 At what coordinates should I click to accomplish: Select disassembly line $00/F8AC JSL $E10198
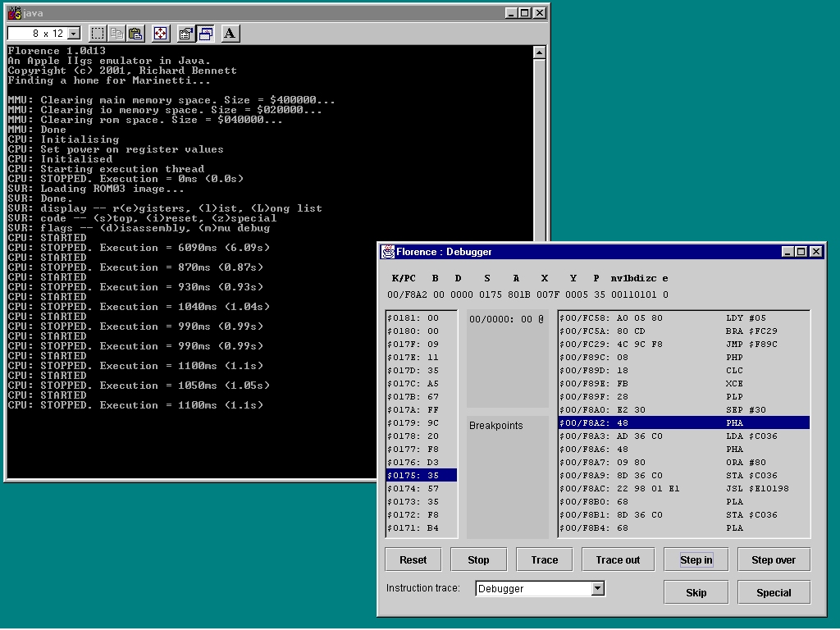click(683, 489)
